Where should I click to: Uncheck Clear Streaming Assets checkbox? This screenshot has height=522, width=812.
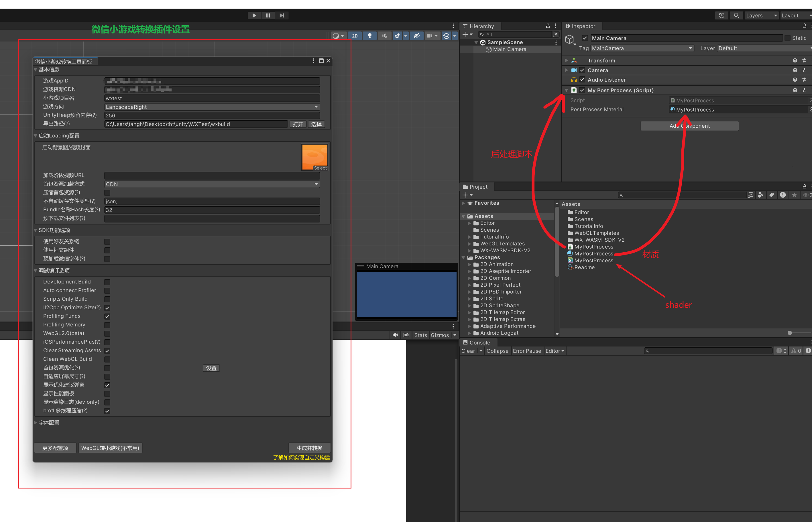point(107,351)
